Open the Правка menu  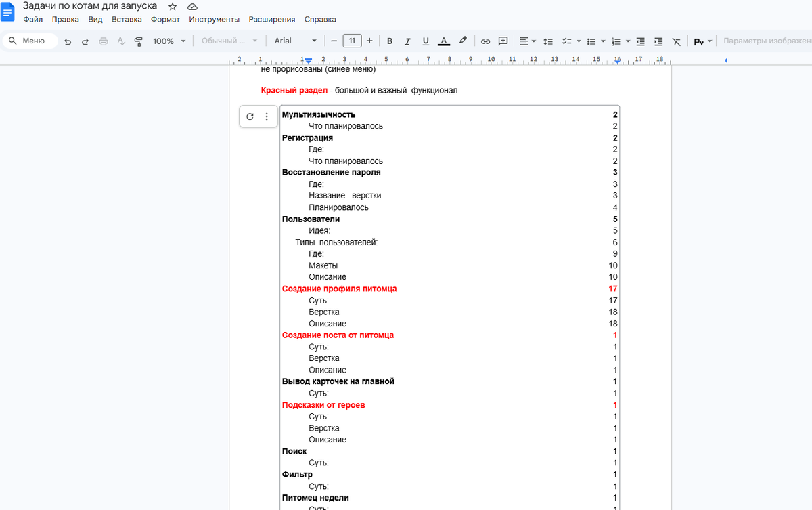pos(65,20)
